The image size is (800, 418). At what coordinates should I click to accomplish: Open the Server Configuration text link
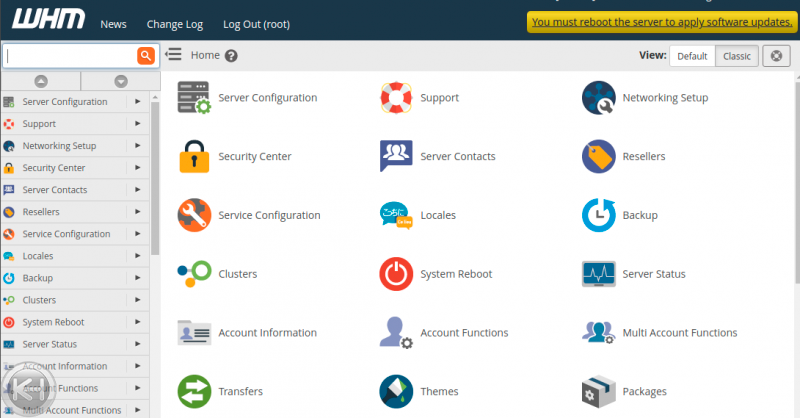click(268, 97)
